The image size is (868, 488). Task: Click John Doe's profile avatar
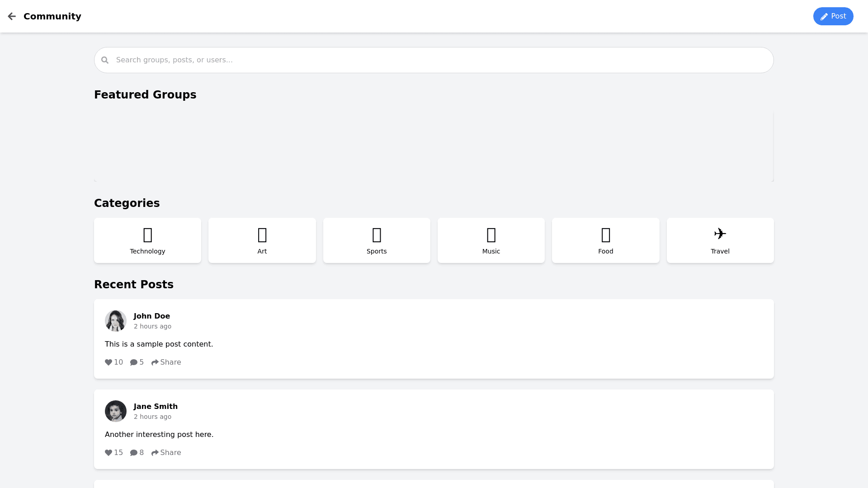click(116, 321)
